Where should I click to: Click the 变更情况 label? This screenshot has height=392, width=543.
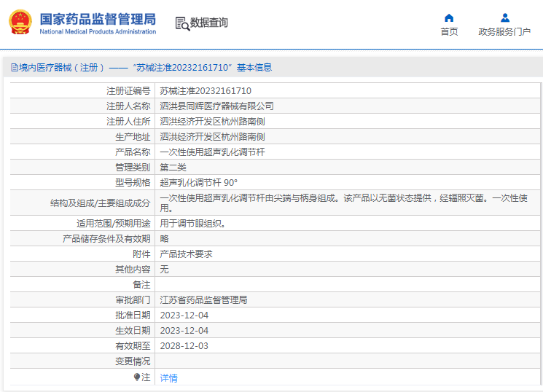pos(133,361)
